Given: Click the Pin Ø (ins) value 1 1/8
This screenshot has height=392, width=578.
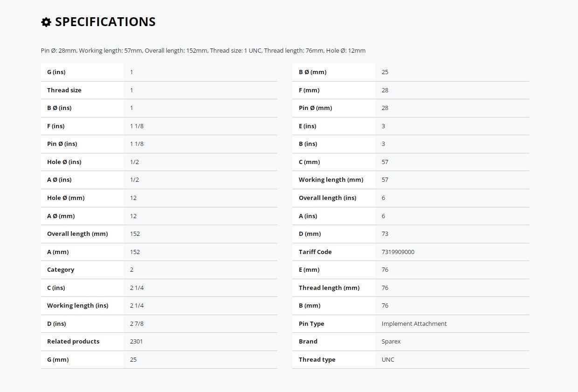Looking at the screenshot, I should pyautogui.click(x=137, y=144).
